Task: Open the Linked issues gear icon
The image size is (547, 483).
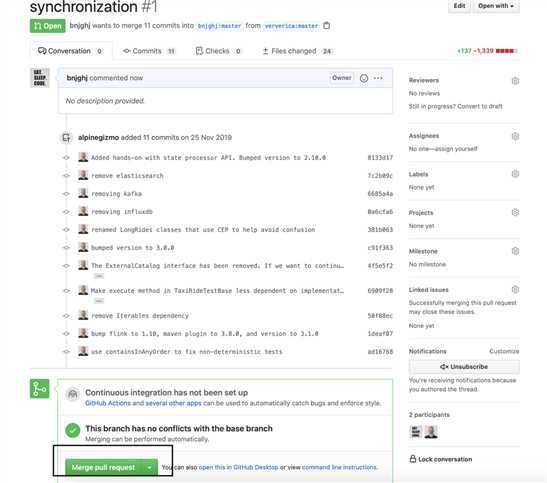Action: point(515,289)
